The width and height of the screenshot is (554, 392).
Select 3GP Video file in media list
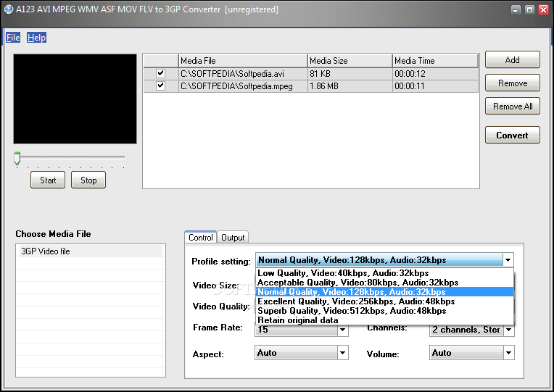[90, 251]
